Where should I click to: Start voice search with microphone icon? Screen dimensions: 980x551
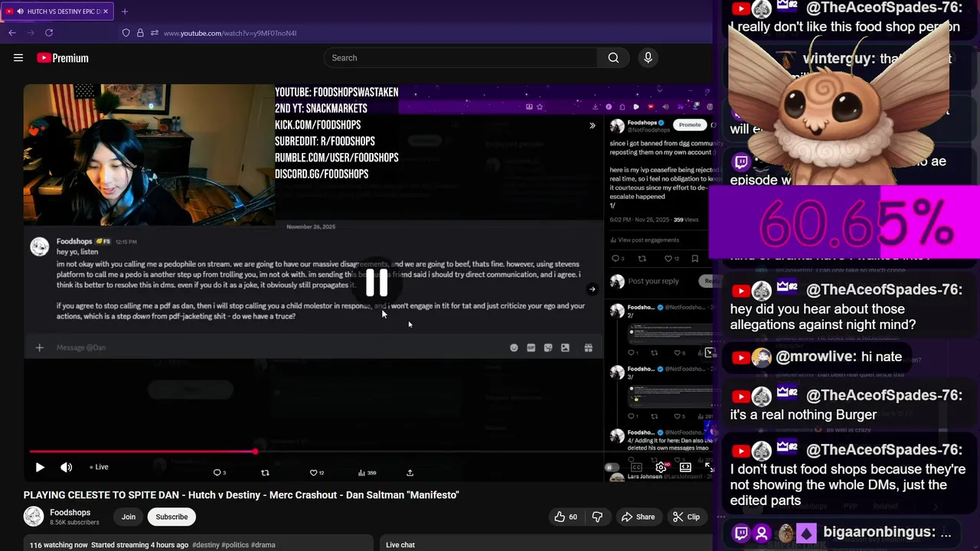click(648, 57)
